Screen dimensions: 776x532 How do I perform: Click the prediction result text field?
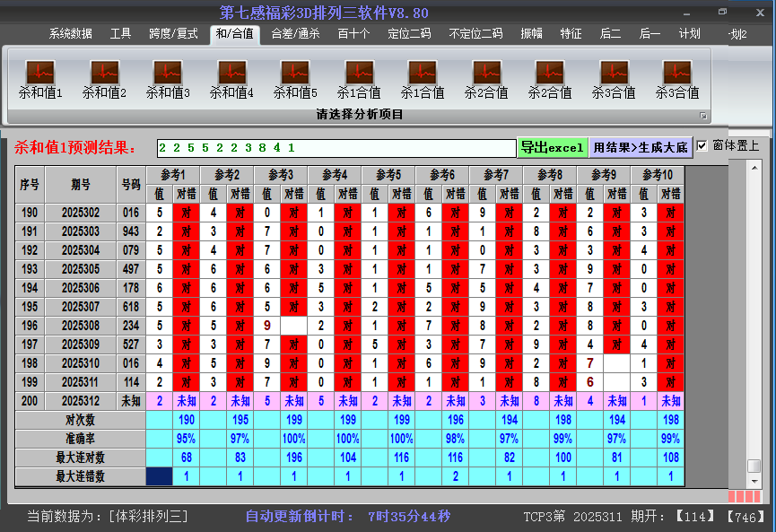pos(336,147)
